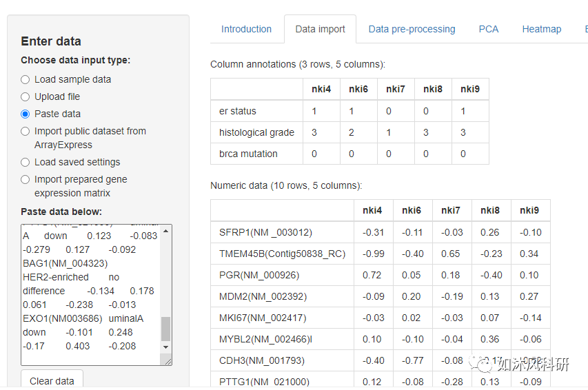Screen dimensions: 588x390
Task: Choose the Upload file radio button
Action: (x=26, y=96)
